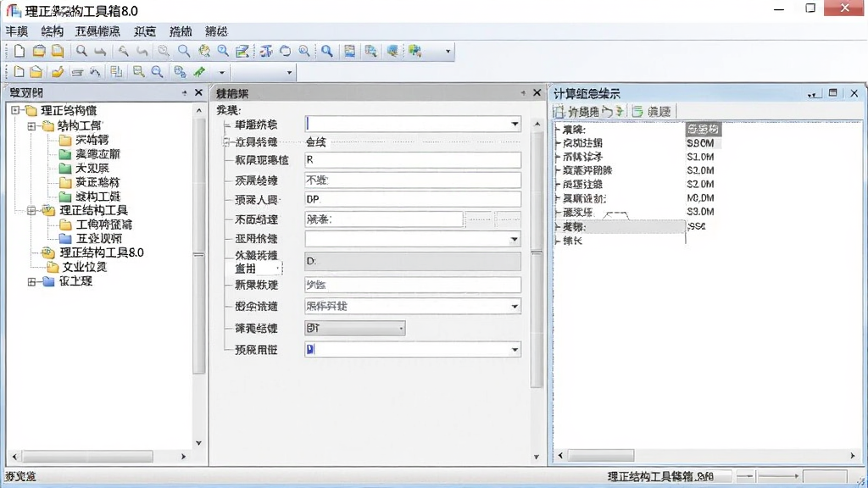Open the empty dropdown in the second toolbar
Viewport: 868px width, 488px height.
(264, 72)
